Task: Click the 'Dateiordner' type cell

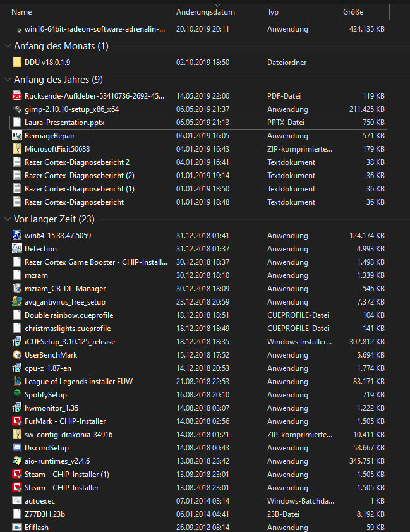Action: click(287, 63)
